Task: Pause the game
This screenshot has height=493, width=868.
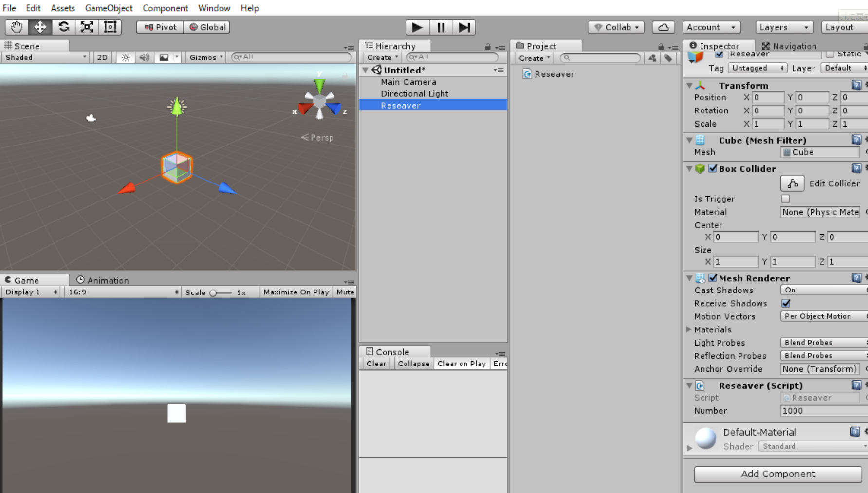Action: click(441, 27)
